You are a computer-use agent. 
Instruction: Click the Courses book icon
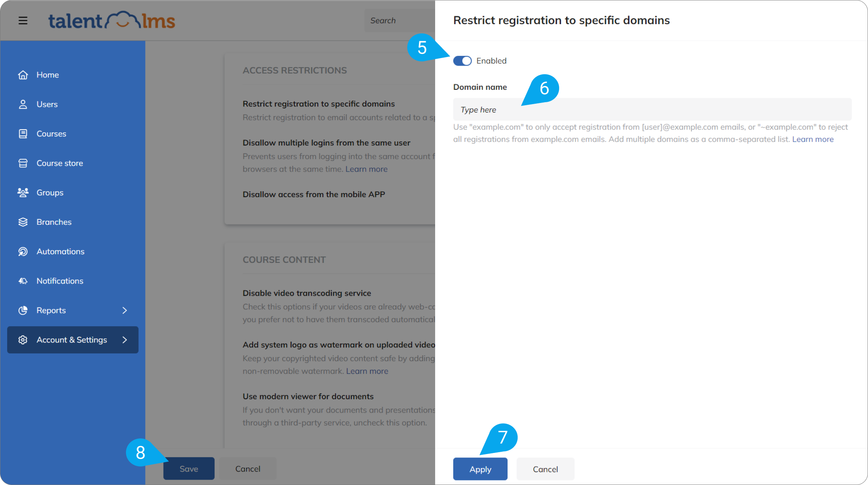(x=23, y=134)
